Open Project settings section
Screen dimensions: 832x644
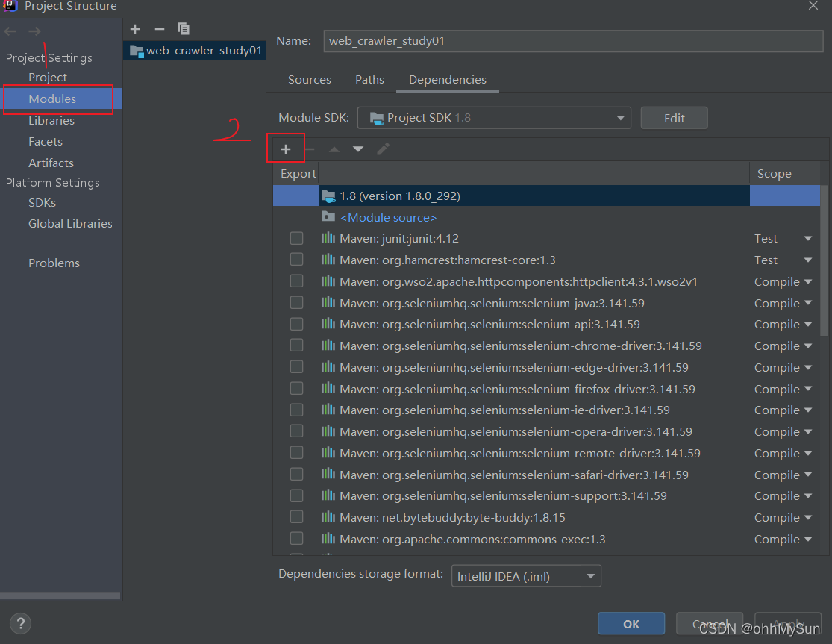pyautogui.click(x=48, y=78)
